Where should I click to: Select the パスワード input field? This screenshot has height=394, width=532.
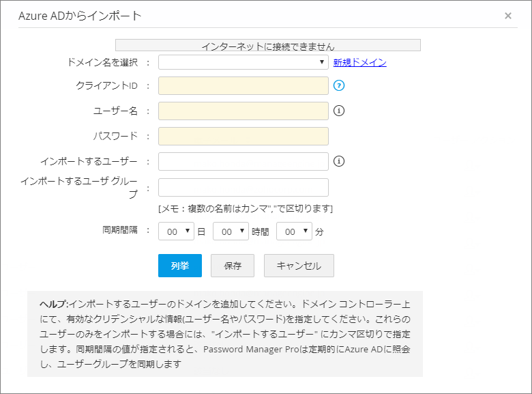tap(243, 136)
